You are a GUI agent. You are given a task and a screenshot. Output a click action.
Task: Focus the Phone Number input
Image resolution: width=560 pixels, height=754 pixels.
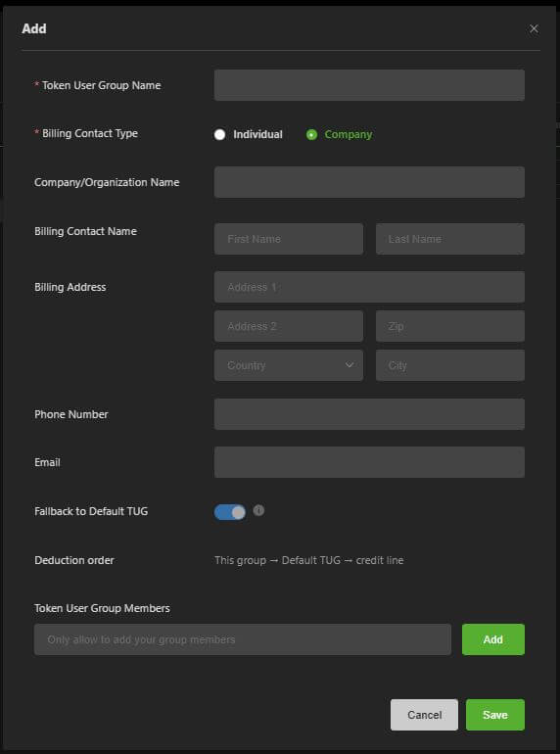pos(369,414)
